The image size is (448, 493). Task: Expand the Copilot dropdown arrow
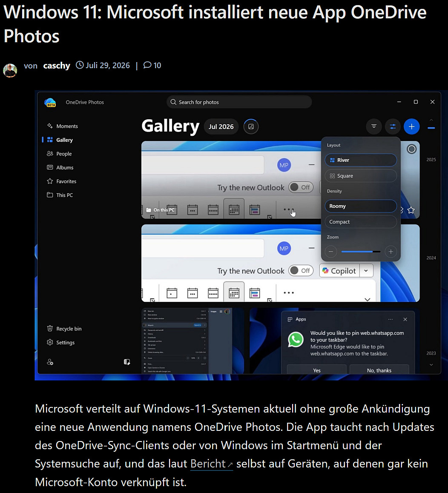[x=366, y=271]
